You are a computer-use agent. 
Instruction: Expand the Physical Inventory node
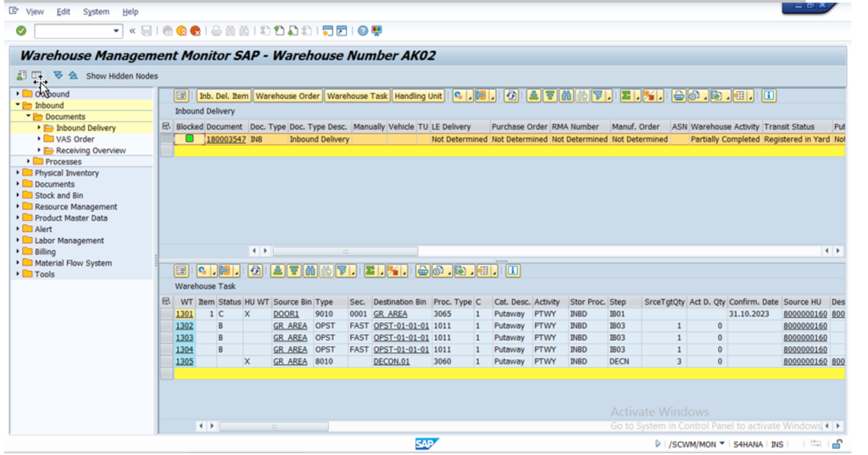pyautogui.click(x=18, y=173)
